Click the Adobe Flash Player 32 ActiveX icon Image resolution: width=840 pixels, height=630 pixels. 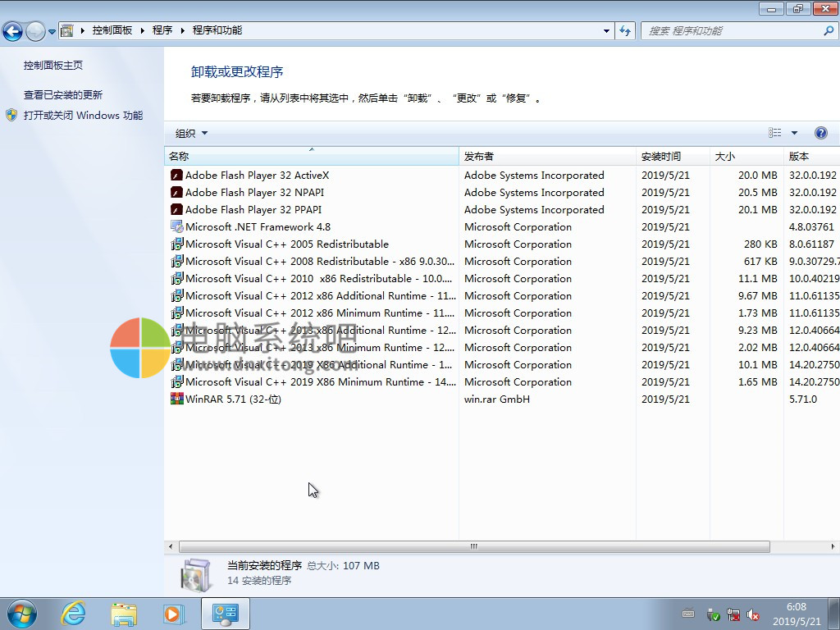(x=177, y=176)
